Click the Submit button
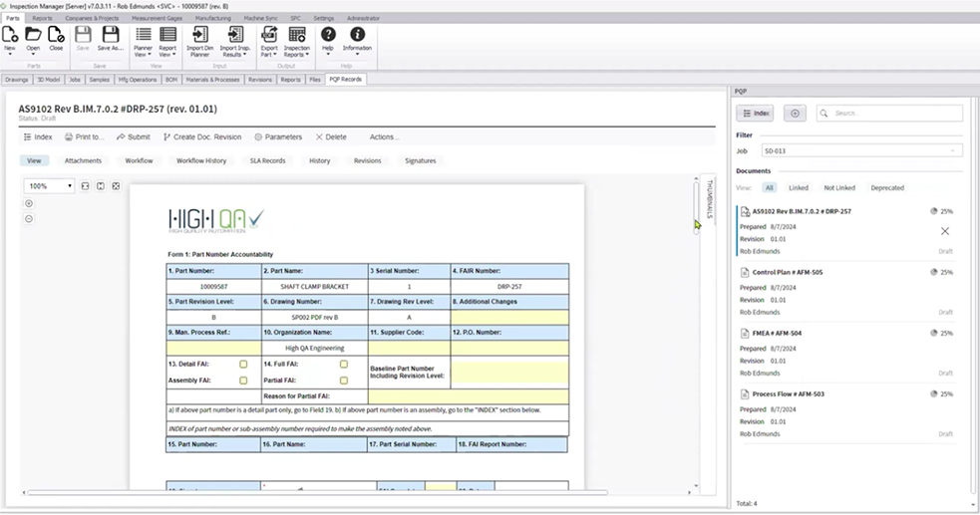980x515 pixels. (134, 136)
